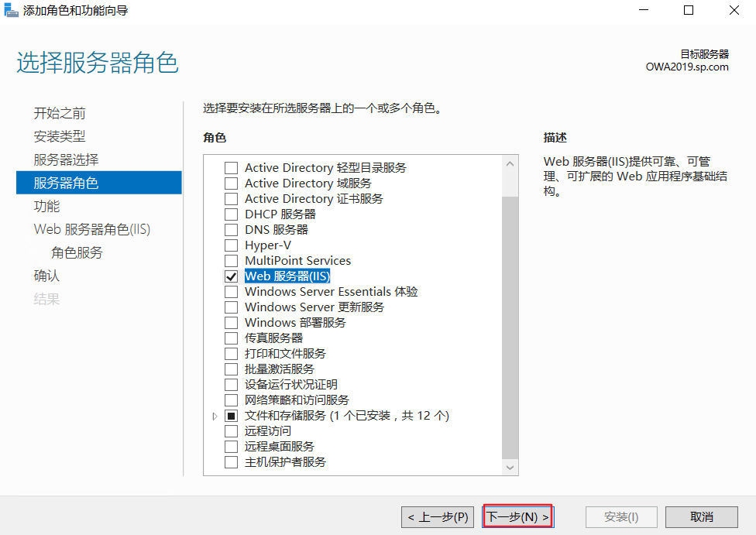The width and height of the screenshot is (756, 535).
Task: Click the 下一步(N) button
Action: point(517,516)
